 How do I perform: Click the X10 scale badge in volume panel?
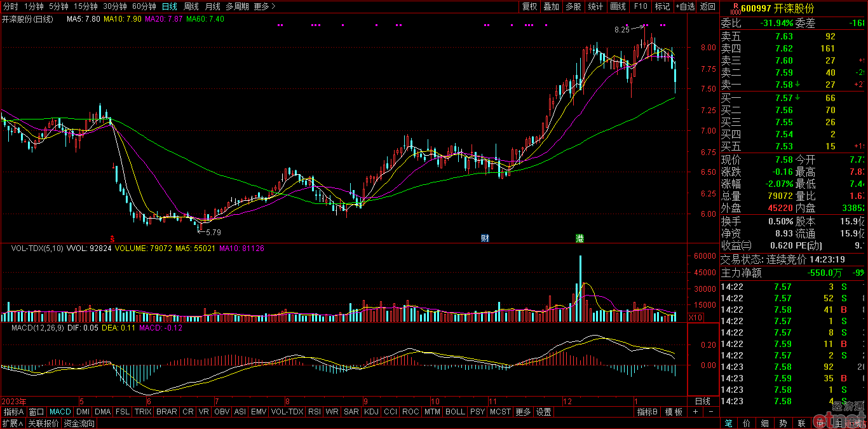click(696, 317)
